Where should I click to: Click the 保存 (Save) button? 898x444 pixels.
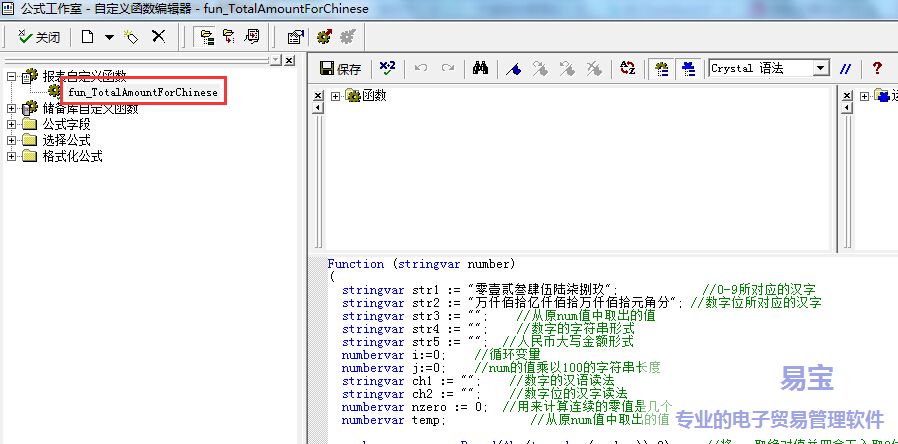[x=340, y=69]
